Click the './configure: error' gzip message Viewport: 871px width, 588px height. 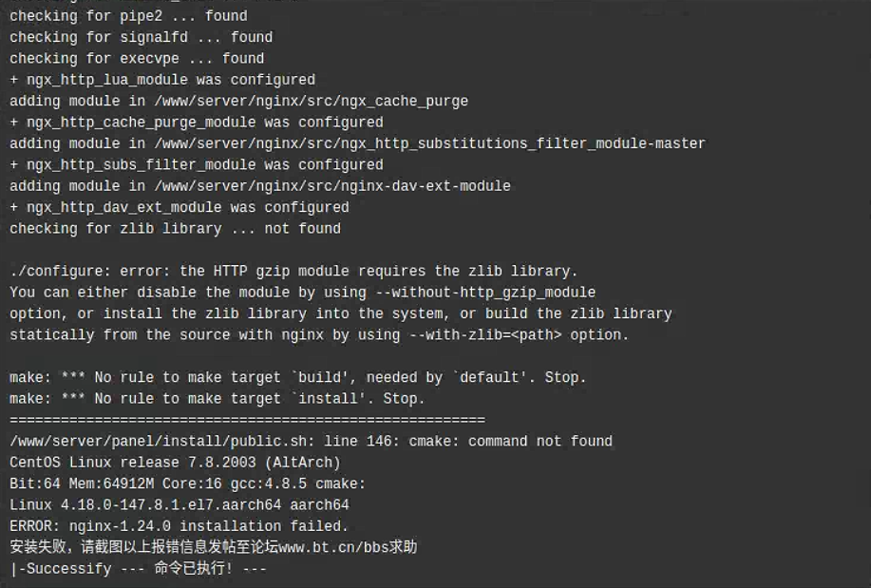coord(293,272)
